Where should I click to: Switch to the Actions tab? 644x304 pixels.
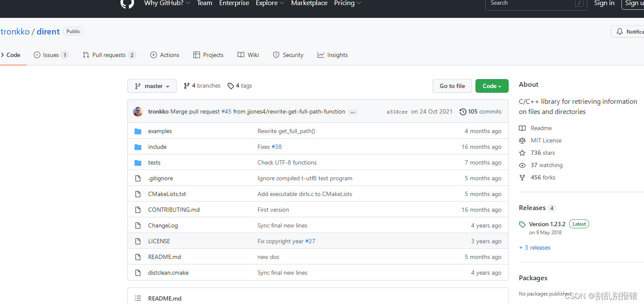tap(165, 55)
